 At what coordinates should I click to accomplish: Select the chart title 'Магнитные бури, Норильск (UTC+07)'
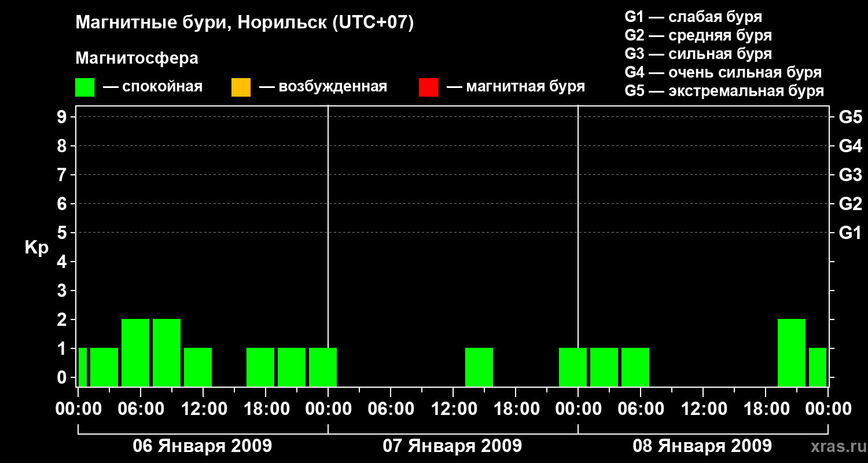point(245,23)
